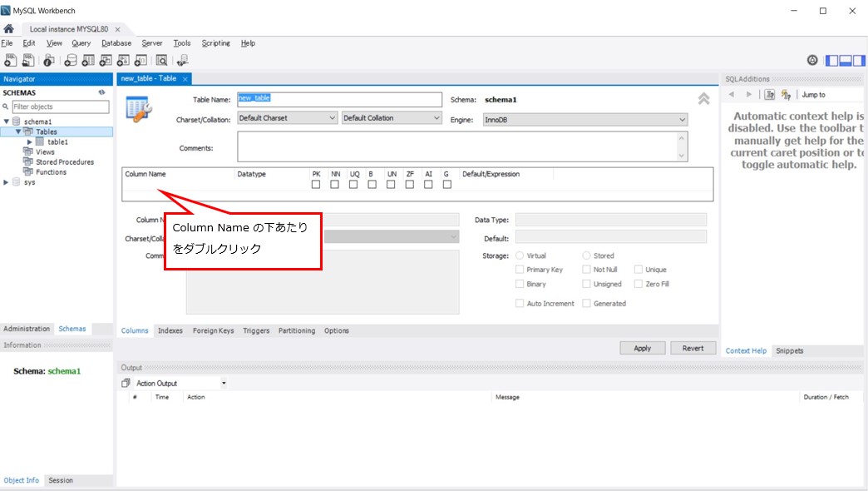Check the AI column header checkbox
Viewport: 868px width, 491px height.
click(x=428, y=185)
